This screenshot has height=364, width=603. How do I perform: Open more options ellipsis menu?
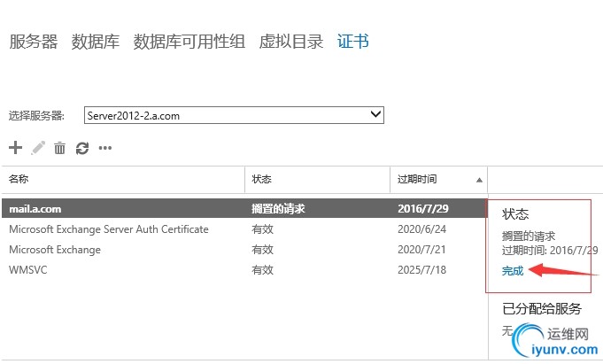point(105,148)
